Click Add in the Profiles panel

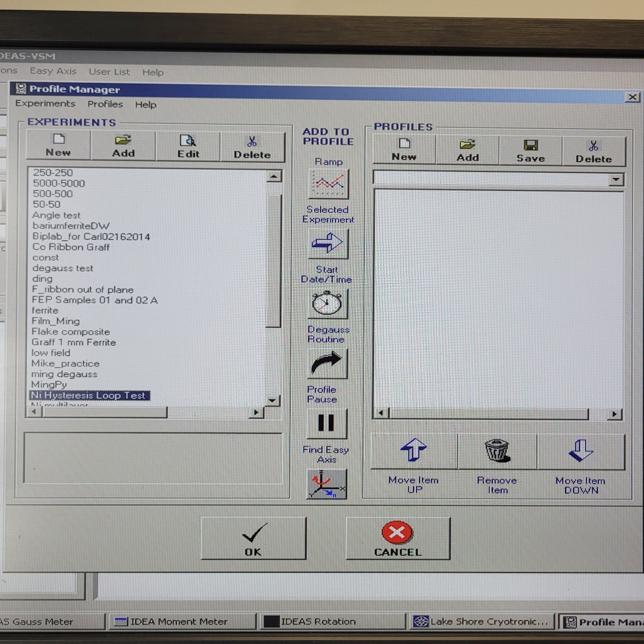click(468, 151)
